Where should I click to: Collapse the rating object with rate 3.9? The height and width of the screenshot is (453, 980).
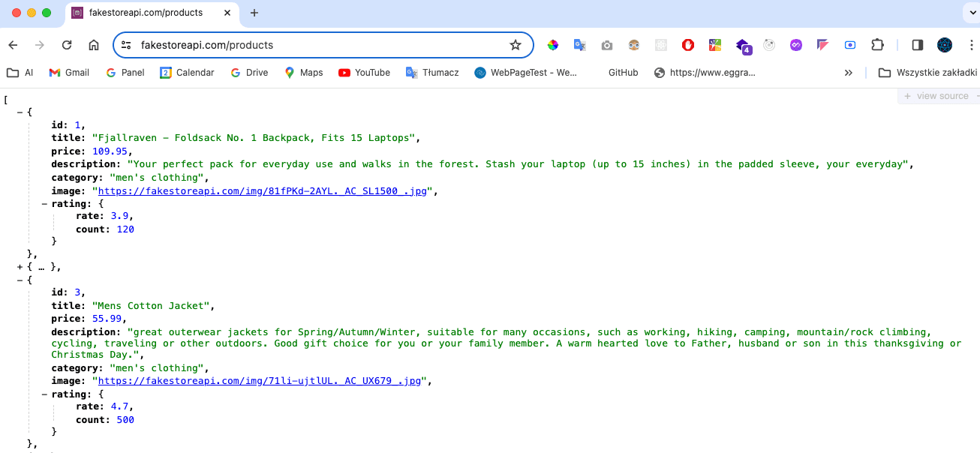click(x=45, y=203)
